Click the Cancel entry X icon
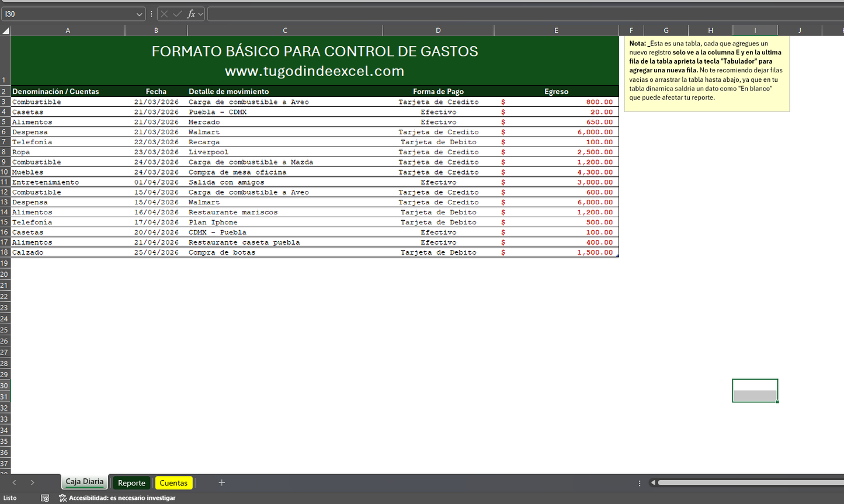The width and height of the screenshot is (844, 504). [x=164, y=14]
